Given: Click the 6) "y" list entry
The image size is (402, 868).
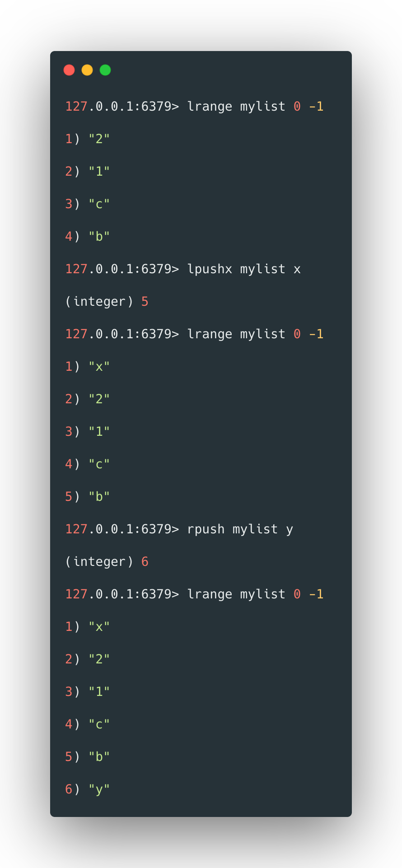Looking at the screenshot, I should 88,789.
